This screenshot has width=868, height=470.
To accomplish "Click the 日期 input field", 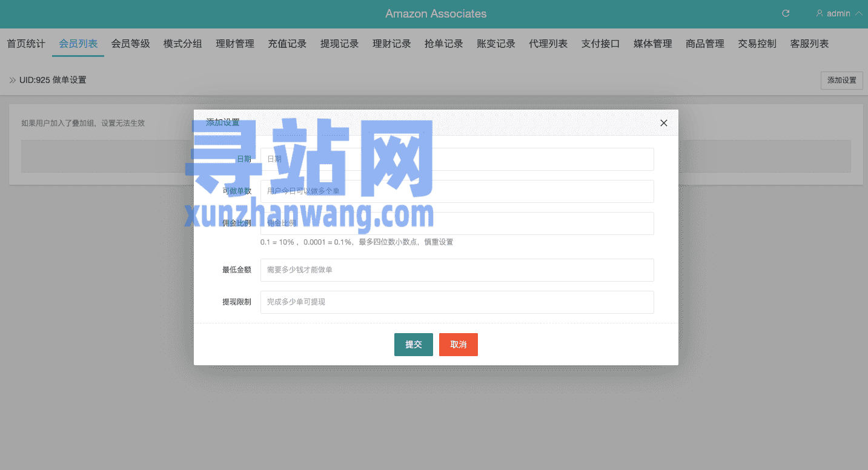I will tap(457, 159).
